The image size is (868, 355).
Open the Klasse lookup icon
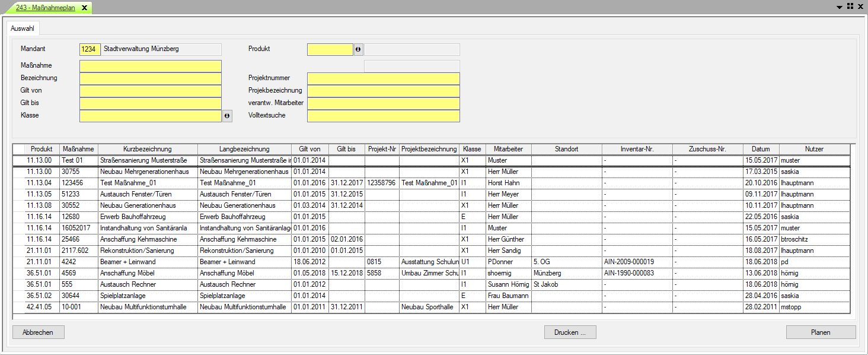(x=227, y=116)
